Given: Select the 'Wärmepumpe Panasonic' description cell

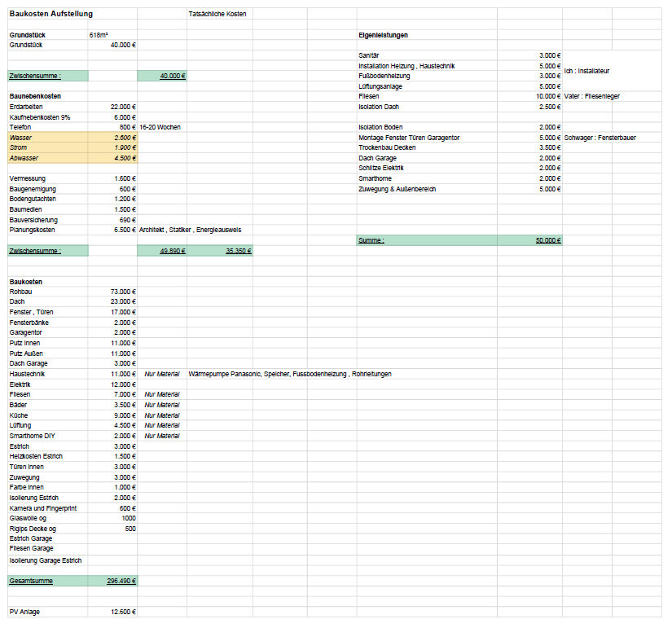Looking at the screenshot, I should click(289, 374).
